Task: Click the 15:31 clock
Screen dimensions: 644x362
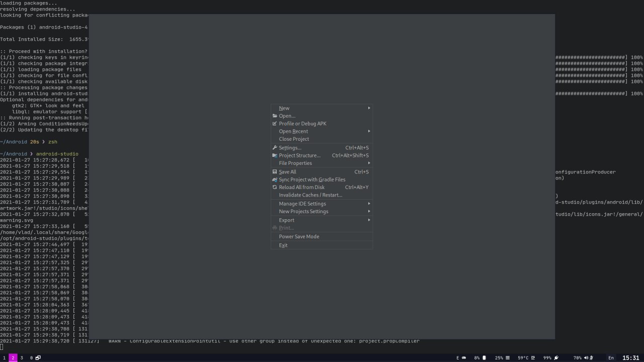Action: 631,358
